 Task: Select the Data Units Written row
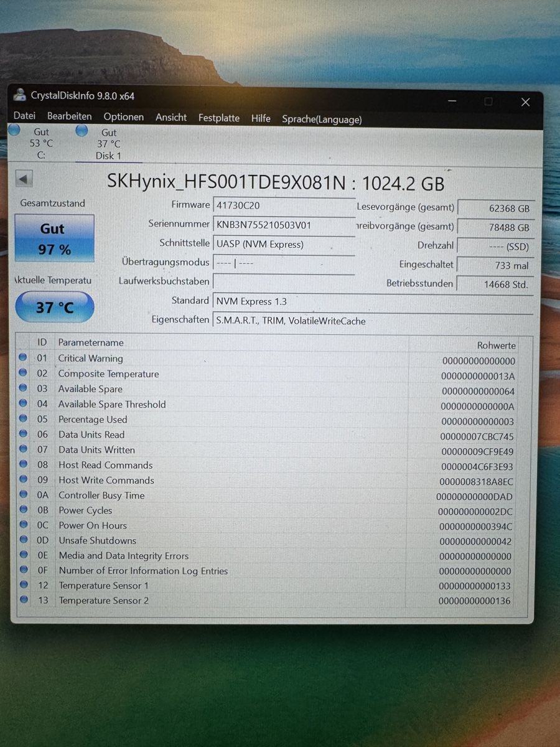(x=268, y=451)
